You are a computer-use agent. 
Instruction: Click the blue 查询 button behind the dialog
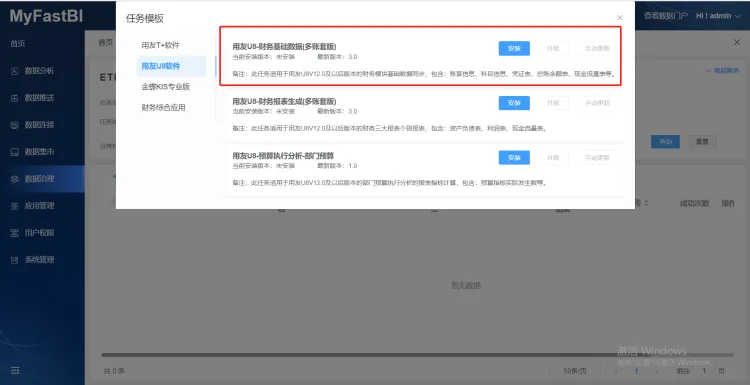665,142
